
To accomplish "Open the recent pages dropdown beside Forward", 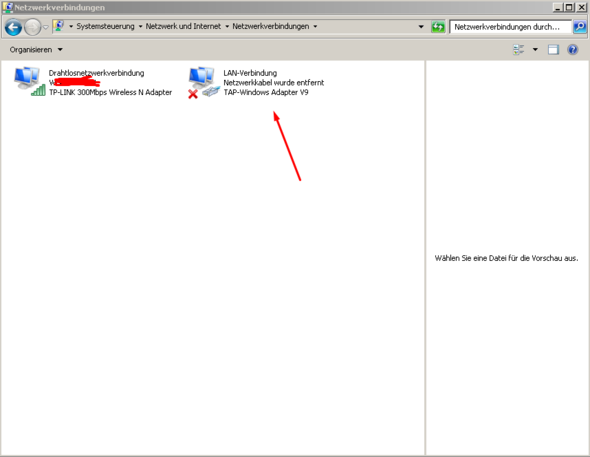I will tap(46, 27).
